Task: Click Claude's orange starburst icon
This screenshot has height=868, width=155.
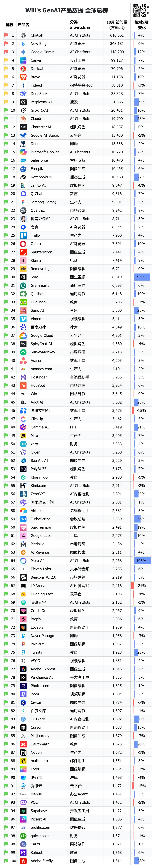Action: click(x=23, y=119)
